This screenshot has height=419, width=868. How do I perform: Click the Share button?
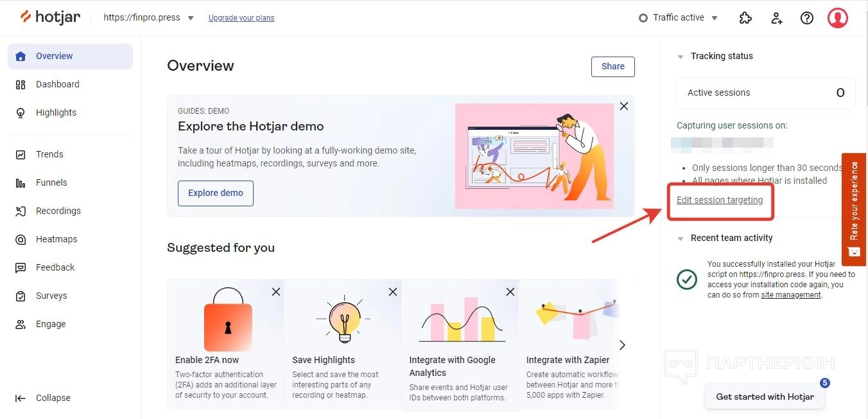pos(612,66)
